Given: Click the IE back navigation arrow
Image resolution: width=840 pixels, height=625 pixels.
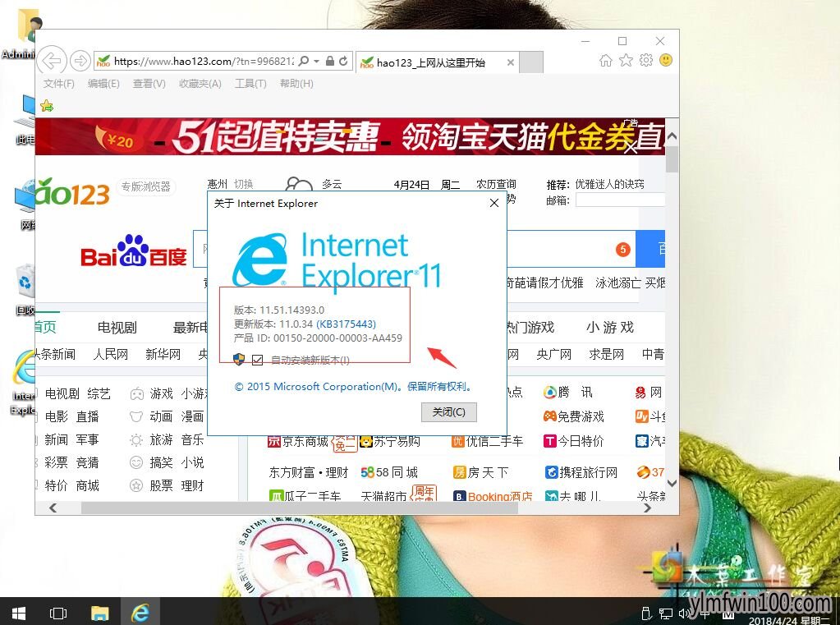Looking at the screenshot, I should tap(52, 61).
